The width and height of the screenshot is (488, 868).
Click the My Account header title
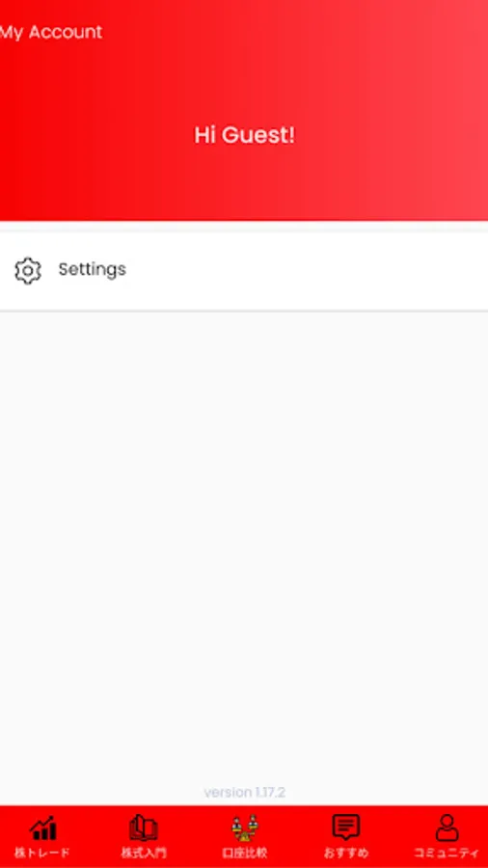(50, 32)
